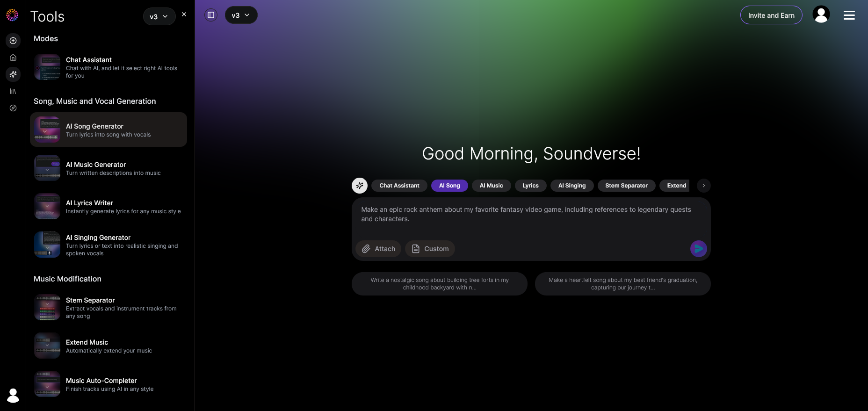Click the Soundverse logo icon
The image size is (868, 411).
point(12,15)
